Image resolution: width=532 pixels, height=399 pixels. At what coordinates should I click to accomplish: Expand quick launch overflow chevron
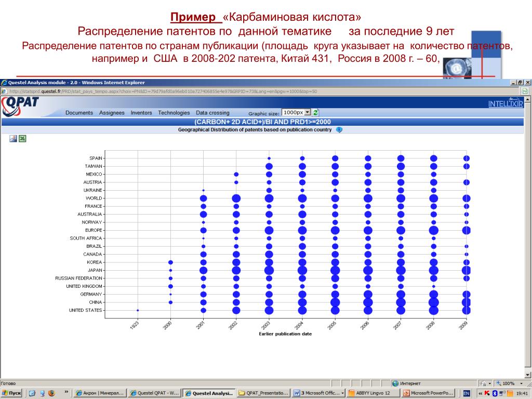pos(66,392)
